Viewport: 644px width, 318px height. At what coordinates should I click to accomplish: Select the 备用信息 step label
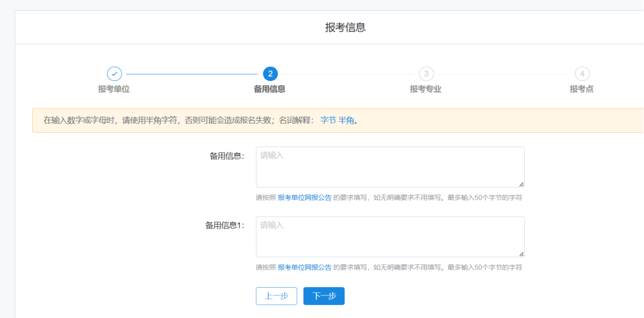270,89
